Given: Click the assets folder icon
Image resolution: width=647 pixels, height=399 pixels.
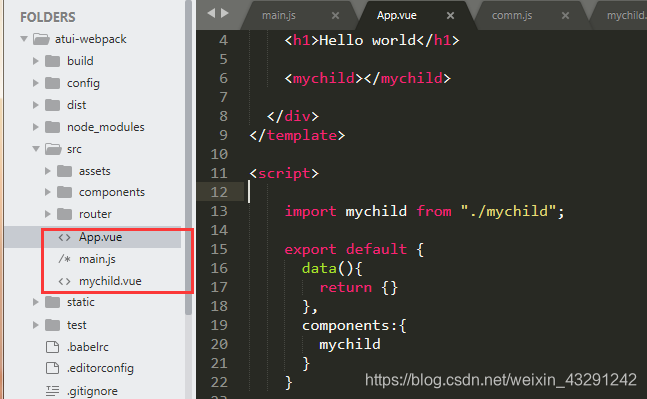Looking at the screenshot, I should (x=64, y=171).
